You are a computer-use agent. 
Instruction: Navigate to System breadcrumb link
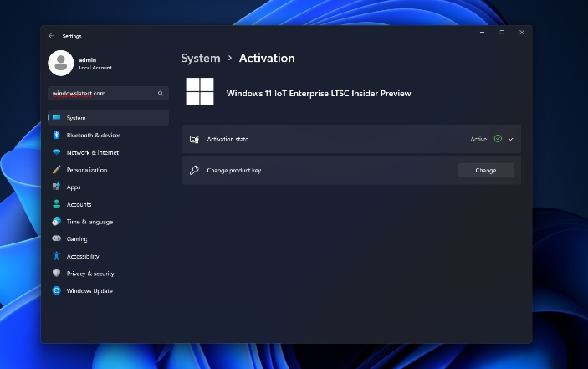click(x=201, y=59)
